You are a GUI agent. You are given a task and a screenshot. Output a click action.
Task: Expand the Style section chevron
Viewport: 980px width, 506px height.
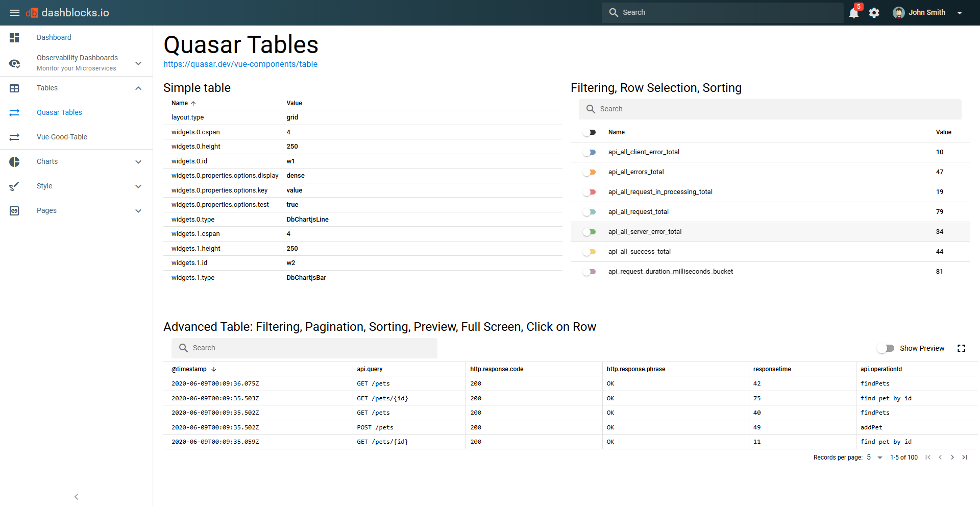138,186
